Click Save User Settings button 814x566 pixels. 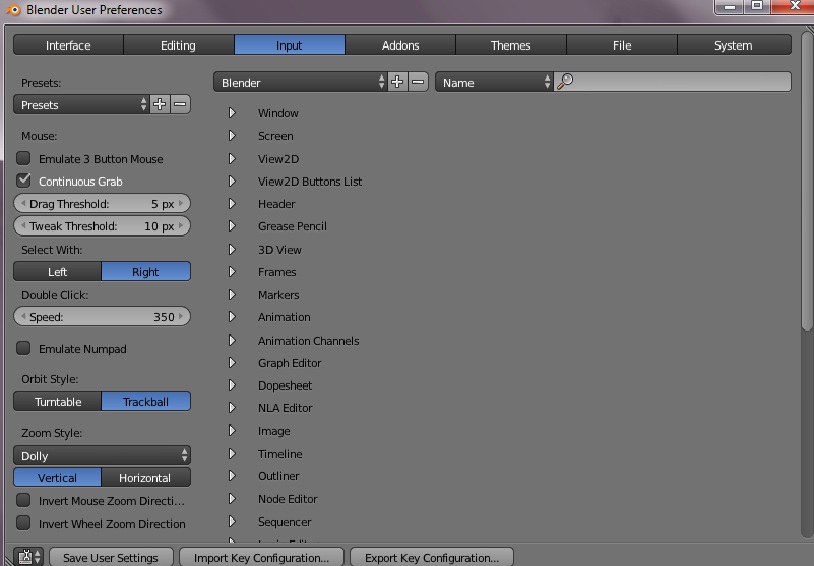click(x=111, y=557)
